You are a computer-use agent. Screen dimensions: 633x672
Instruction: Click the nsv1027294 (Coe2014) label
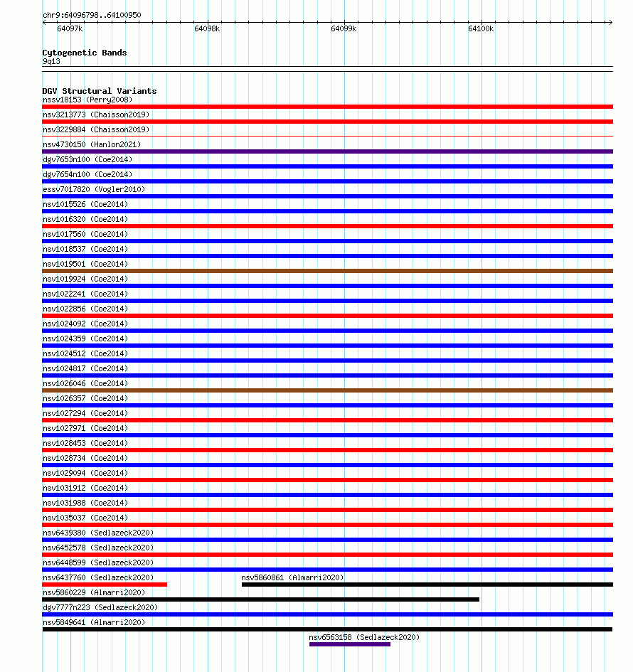(85, 414)
